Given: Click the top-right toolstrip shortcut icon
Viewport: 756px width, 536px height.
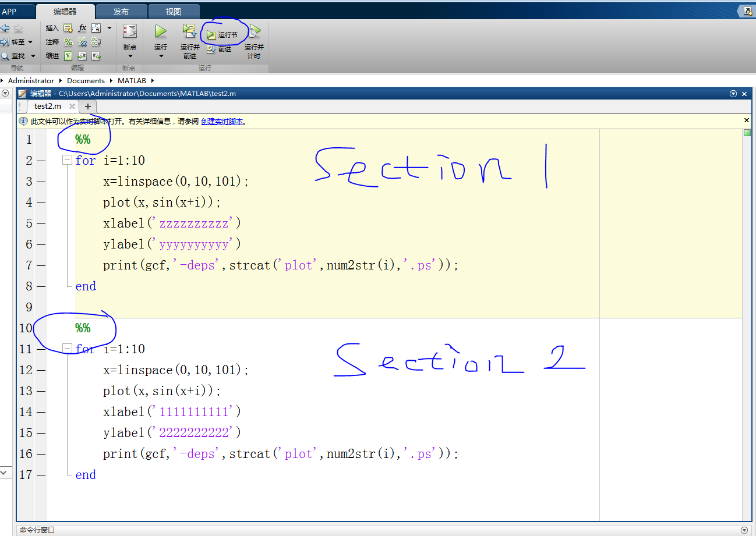Looking at the screenshot, I should point(748,11).
